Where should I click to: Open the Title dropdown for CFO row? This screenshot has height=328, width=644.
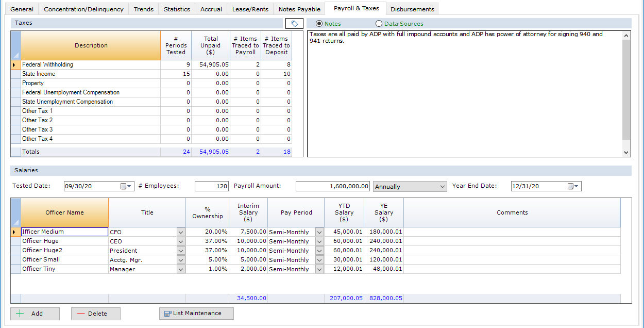click(x=181, y=232)
